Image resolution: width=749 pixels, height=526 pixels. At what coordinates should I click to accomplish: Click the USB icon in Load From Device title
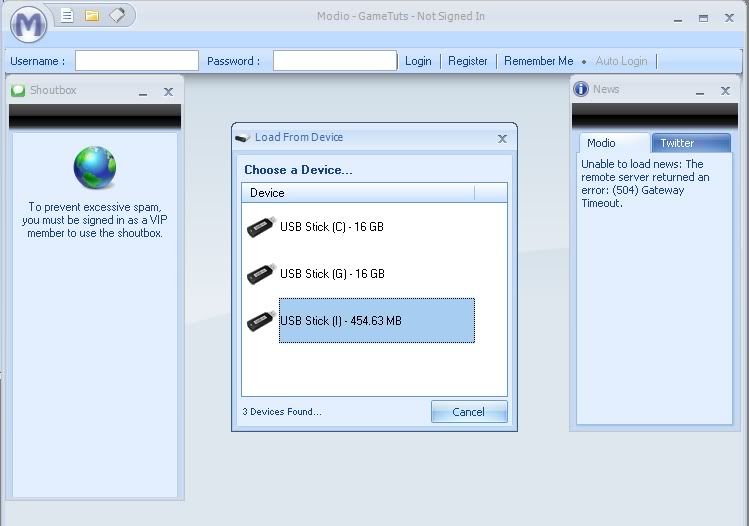click(243, 138)
